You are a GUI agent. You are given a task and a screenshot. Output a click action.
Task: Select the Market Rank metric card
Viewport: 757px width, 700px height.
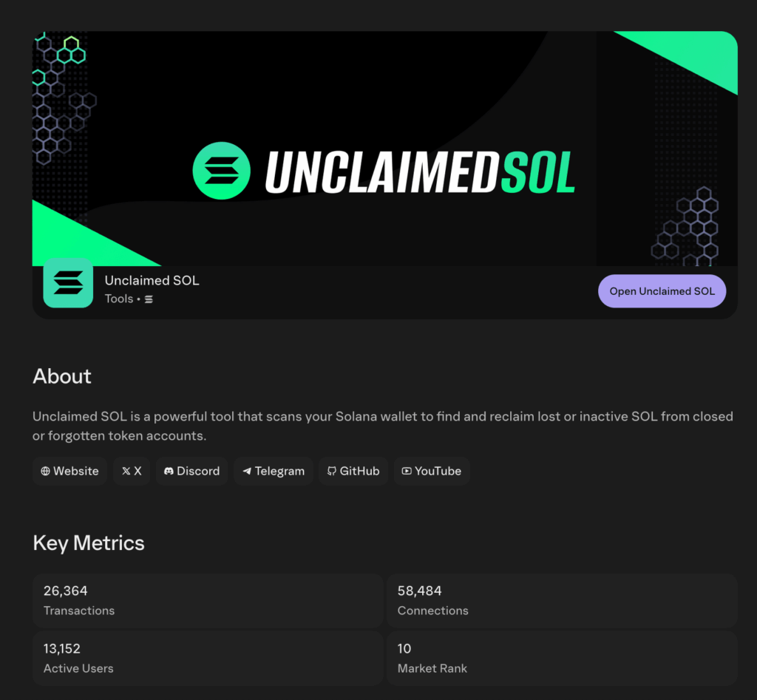562,658
